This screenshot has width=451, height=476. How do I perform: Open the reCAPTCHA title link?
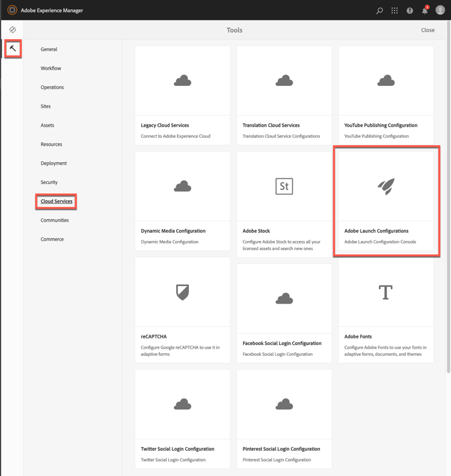click(x=154, y=337)
